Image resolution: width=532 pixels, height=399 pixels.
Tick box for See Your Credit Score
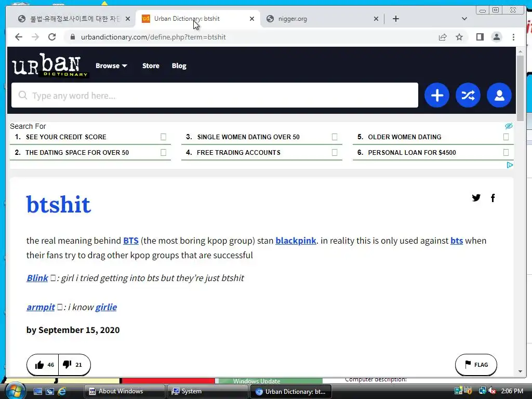tap(163, 137)
